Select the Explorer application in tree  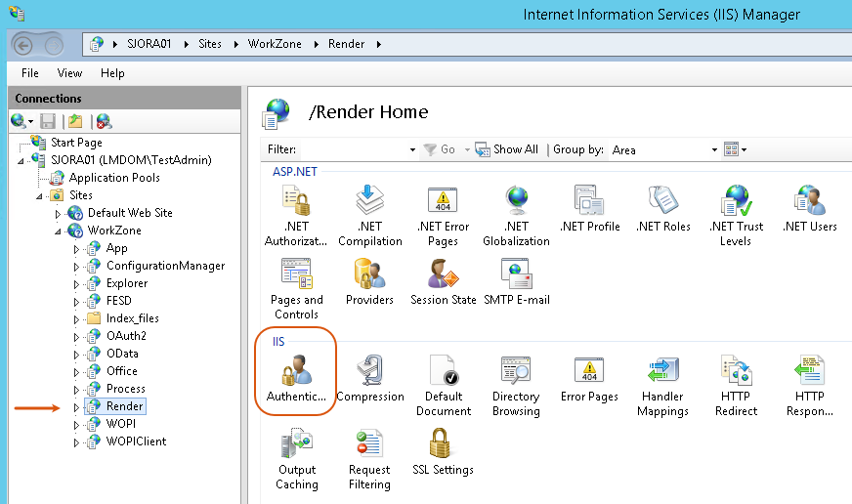pyautogui.click(x=127, y=283)
